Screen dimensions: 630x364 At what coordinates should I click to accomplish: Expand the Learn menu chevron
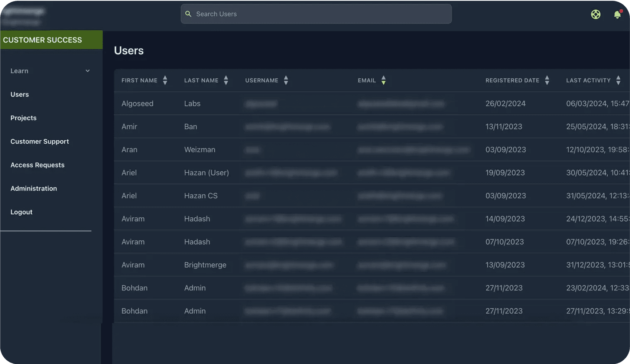pyautogui.click(x=88, y=71)
